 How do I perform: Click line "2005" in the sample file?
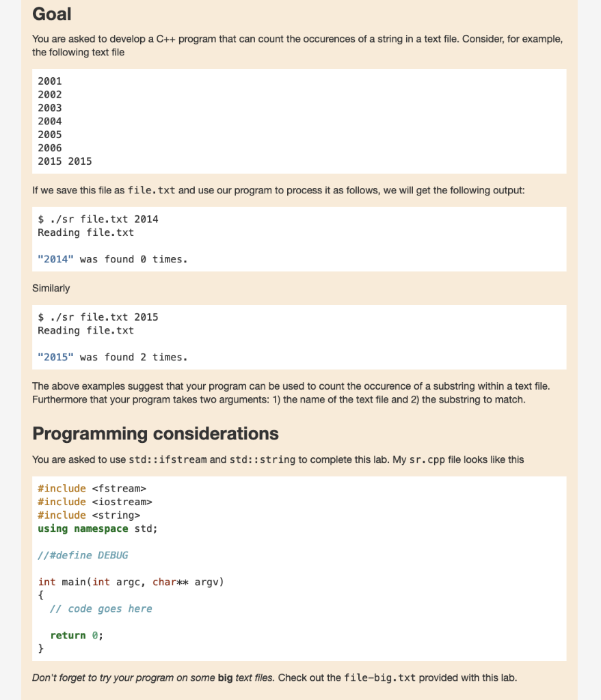(49, 135)
